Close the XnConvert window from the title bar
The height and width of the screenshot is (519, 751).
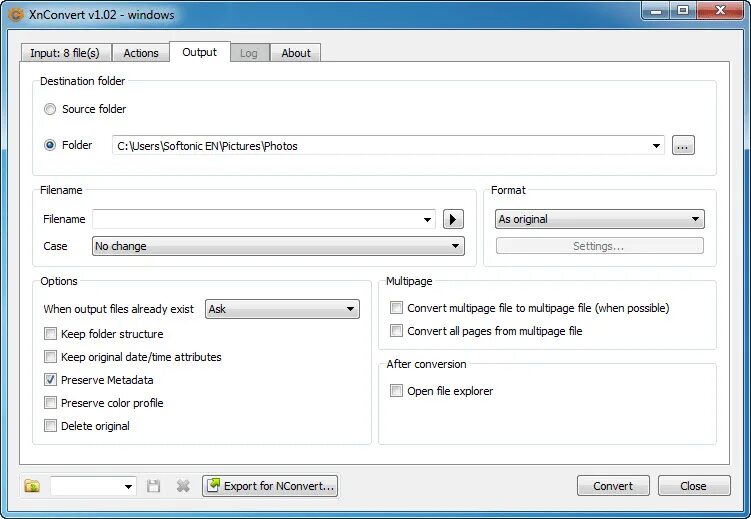[720, 11]
